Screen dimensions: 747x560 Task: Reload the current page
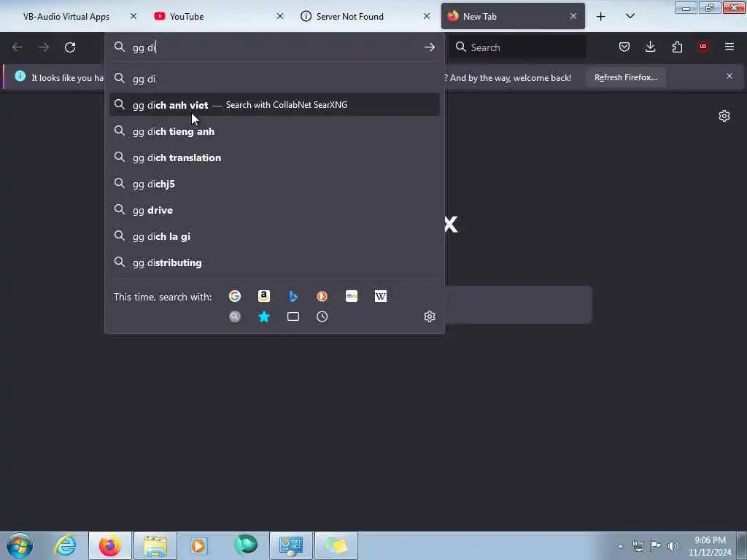pos(70,47)
